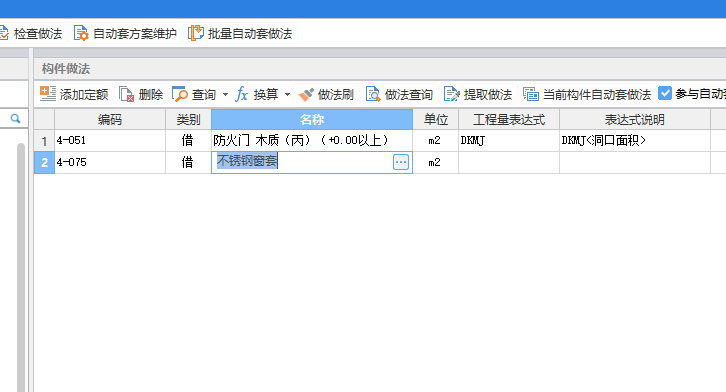Click the 检查做法 check icon

tap(4, 33)
